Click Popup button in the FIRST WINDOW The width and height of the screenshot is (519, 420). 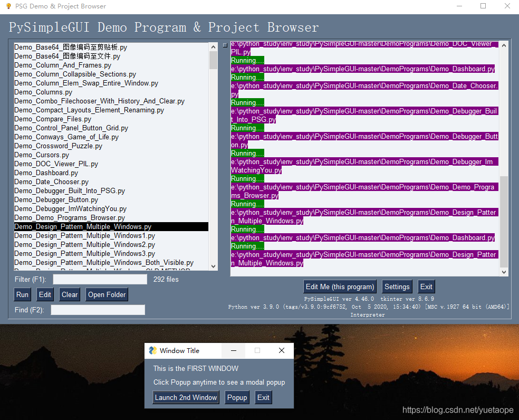point(237,397)
